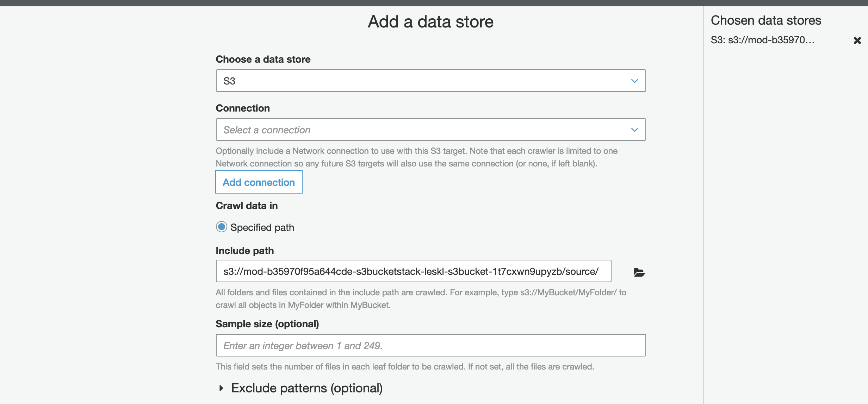Click the Specified path label text
The height and width of the screenshot is (404, 868).
(262, 227)
